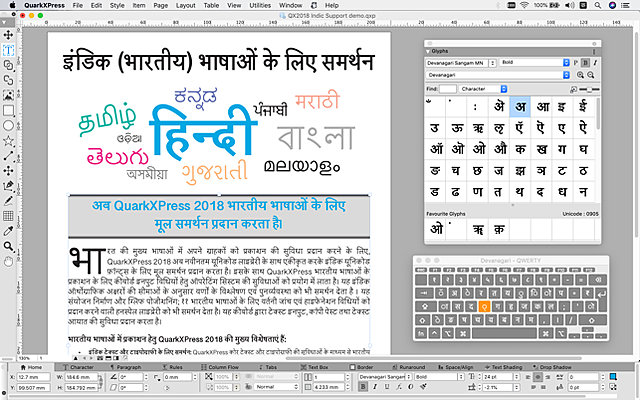Click the अ glyph in Glyphs grid
The image size is (640, 400).
click(520, 107)
